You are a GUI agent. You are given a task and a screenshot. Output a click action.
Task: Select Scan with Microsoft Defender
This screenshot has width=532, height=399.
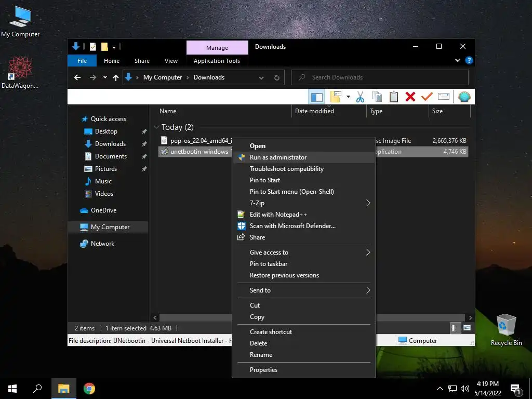[303, 226]
